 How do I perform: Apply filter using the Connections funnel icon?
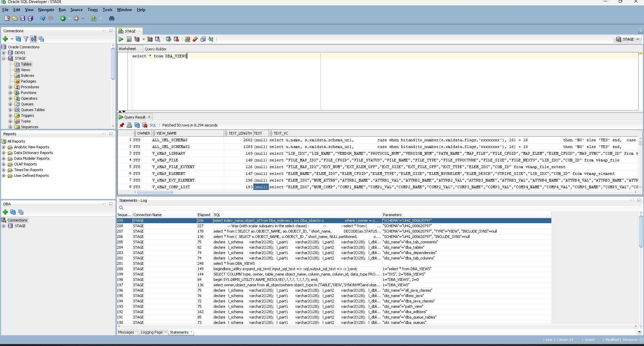point(26,39)
